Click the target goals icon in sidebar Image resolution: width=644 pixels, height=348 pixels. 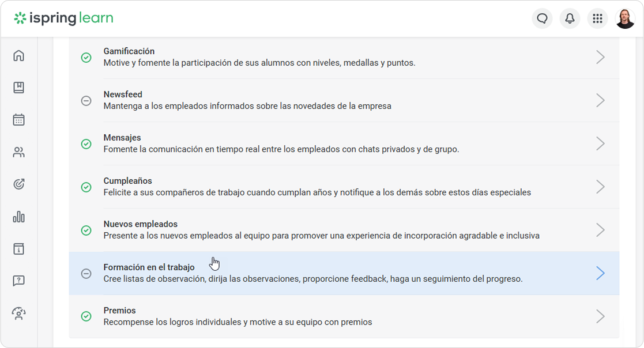pyautogui.click(x=19, y=184)
